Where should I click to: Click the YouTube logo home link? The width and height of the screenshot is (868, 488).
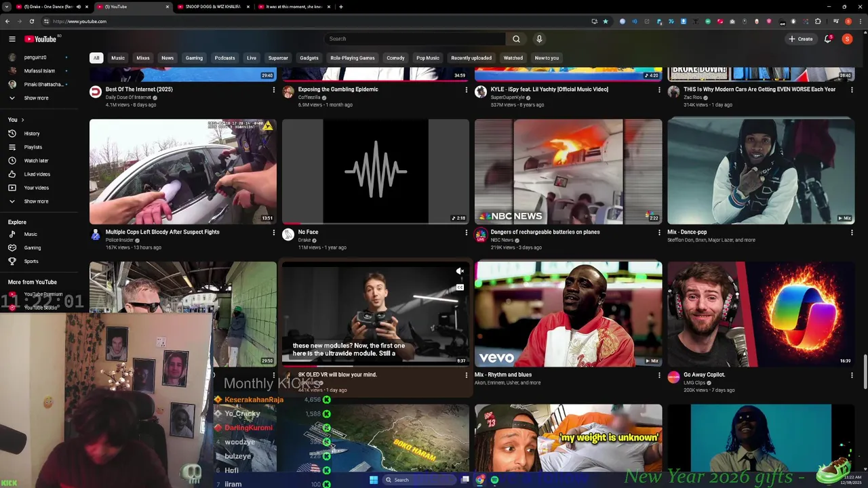point(41,39)
